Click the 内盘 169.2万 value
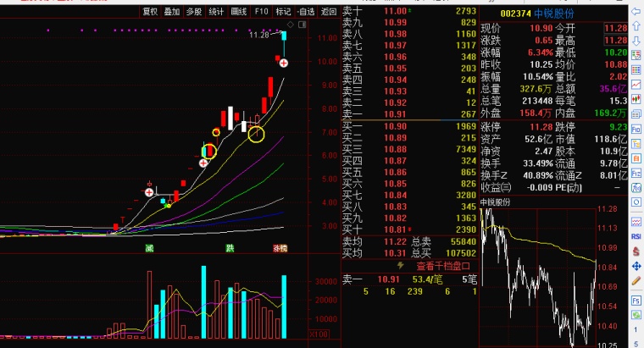The height and width of the screenshot is (348, 644). (x=610, y=113)
